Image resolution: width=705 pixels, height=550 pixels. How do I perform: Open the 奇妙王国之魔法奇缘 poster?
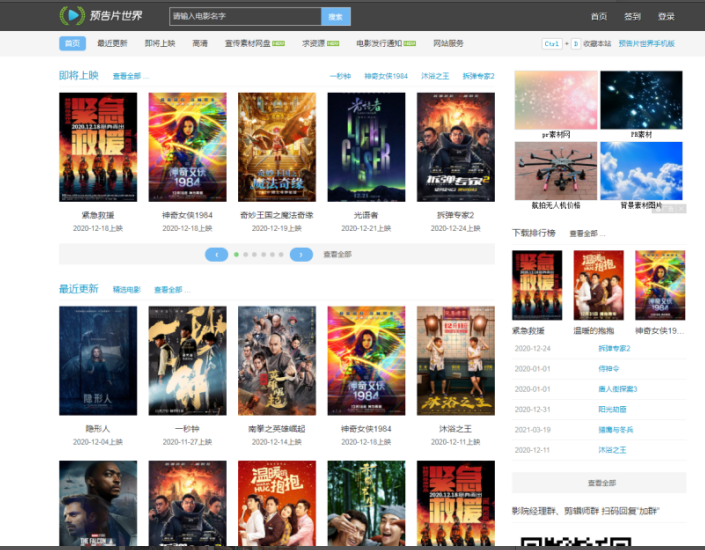[x=277, y=147]
